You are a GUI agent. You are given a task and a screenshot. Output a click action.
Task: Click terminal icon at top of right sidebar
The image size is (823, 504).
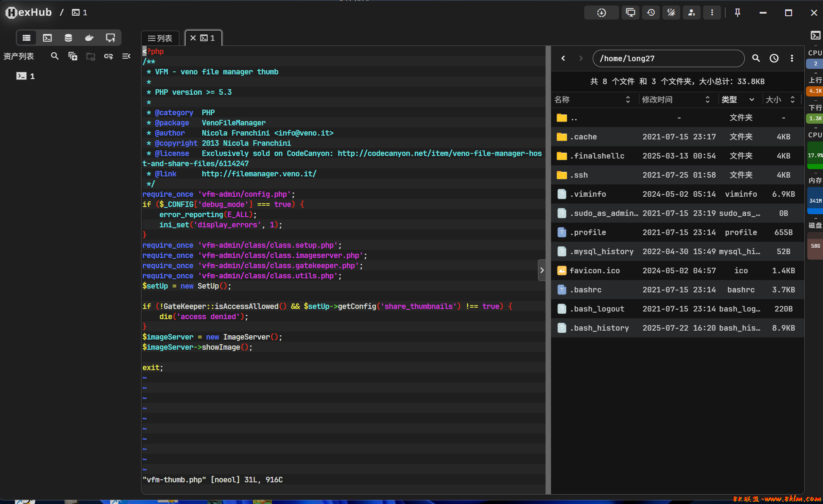tap(815, 35)
